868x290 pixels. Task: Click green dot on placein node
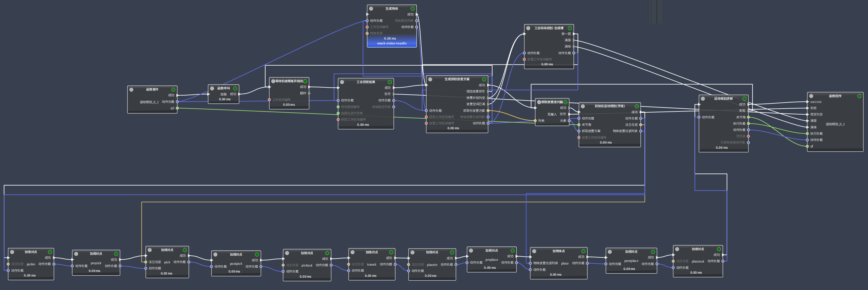(x=452, y=252)
